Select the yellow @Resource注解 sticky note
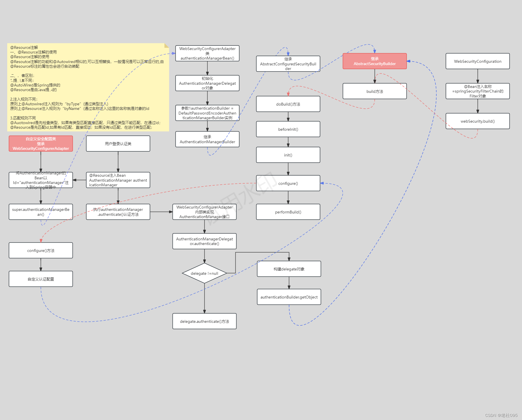Screen dimensions: 522x420 pyautogui.click(x=88, y=87)
